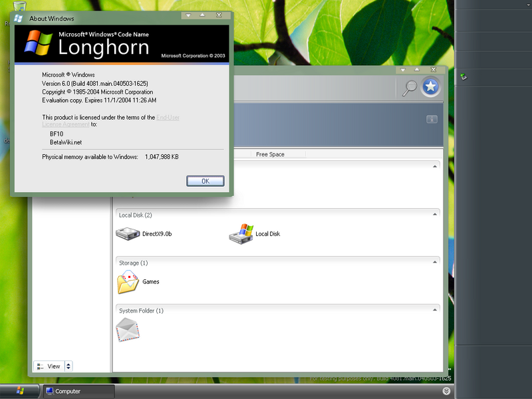This screenshot has width=532, height=399.
Task: Click the round chevron icon on taskbar
Action: 446,391
